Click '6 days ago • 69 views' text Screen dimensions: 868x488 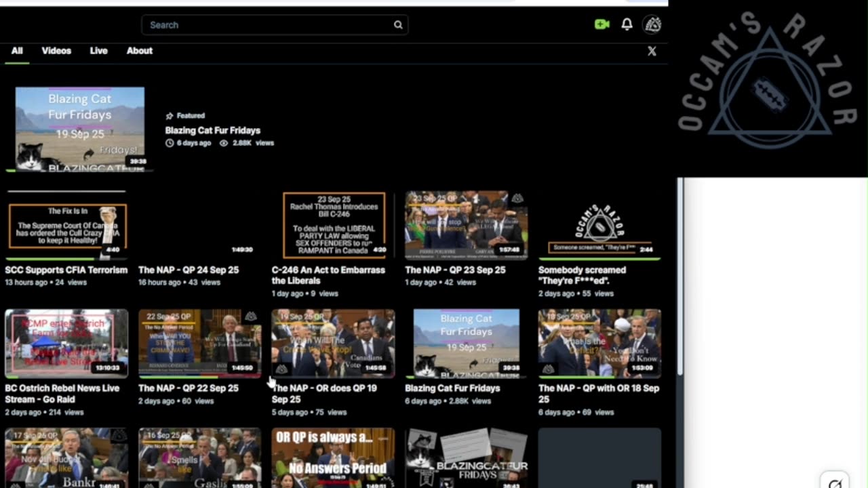pos(576,412)
